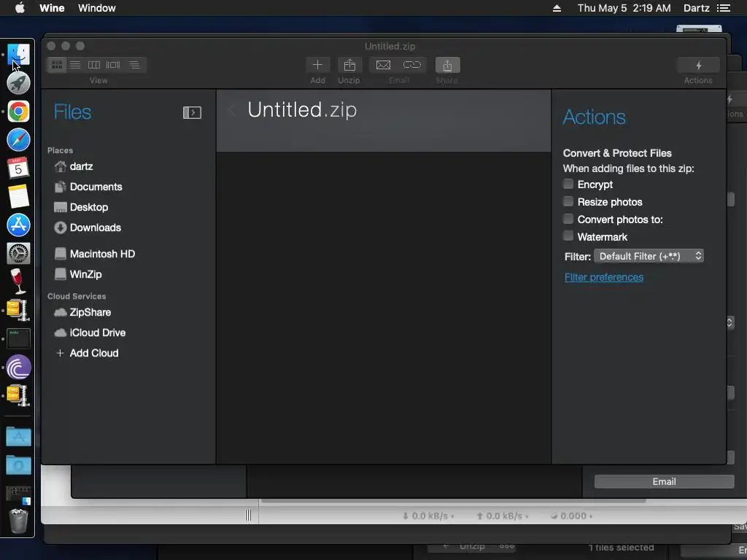Open ZipShare cloud service
The image size is (747, 560).
coord(82,312)
